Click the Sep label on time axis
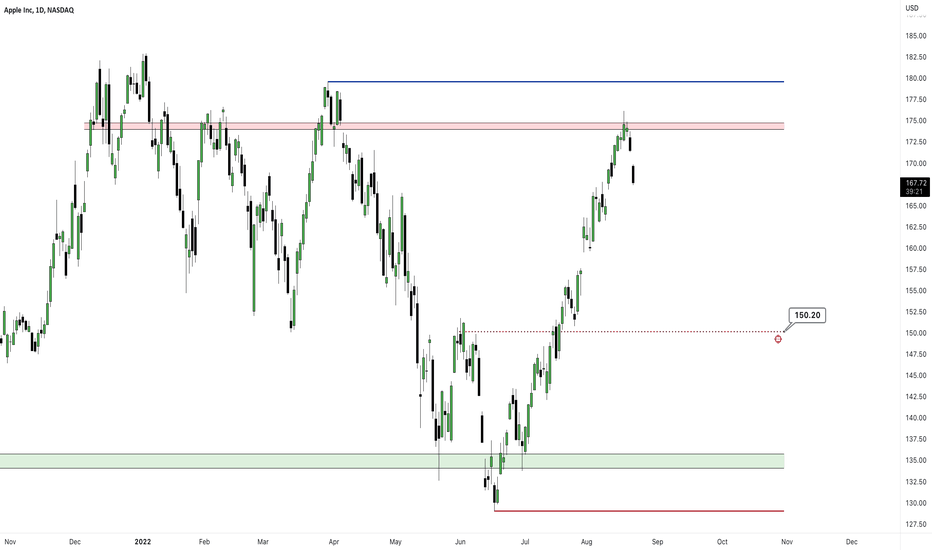 click(657, 542)
